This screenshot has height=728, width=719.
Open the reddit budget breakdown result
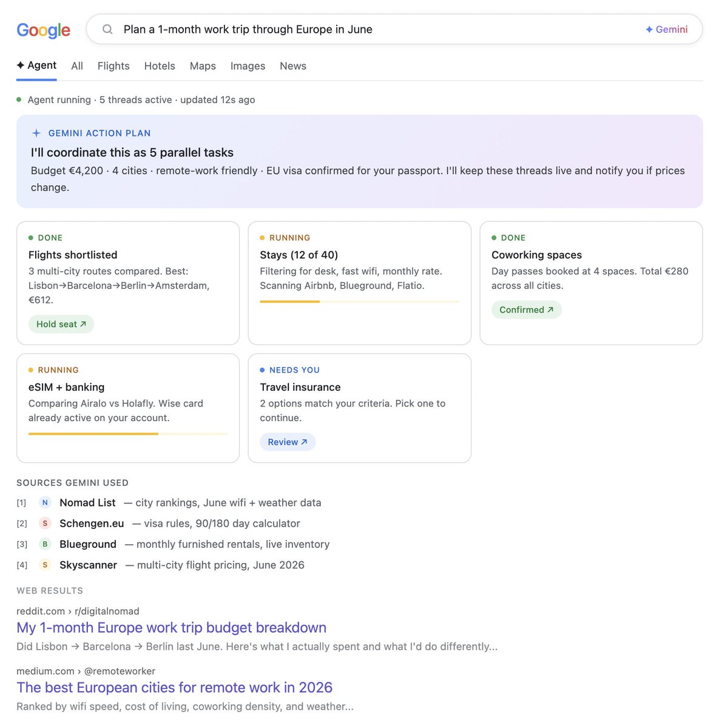172,627
